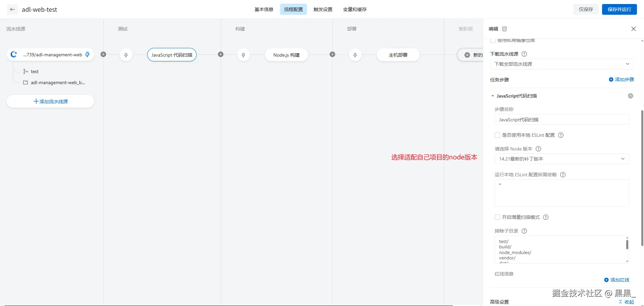The width and height of the screenshot is (644, 306).
Task: Switch to the 流程配置 tab
Action: tap(293, 9)
